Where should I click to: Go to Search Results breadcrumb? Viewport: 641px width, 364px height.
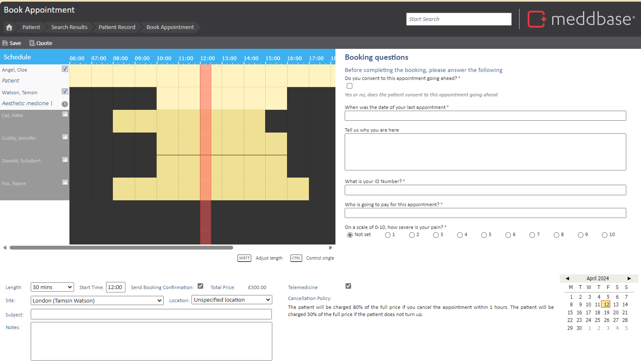coord(69,27)
